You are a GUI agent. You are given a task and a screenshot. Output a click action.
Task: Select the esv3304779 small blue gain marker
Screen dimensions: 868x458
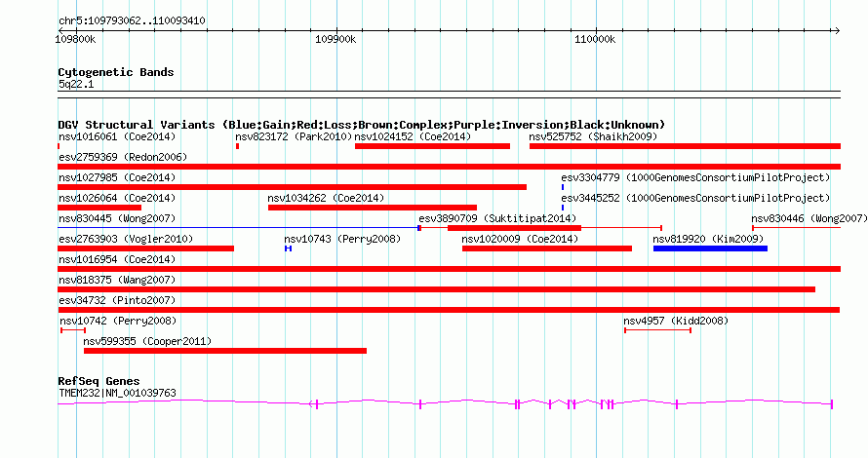(563, 187)
